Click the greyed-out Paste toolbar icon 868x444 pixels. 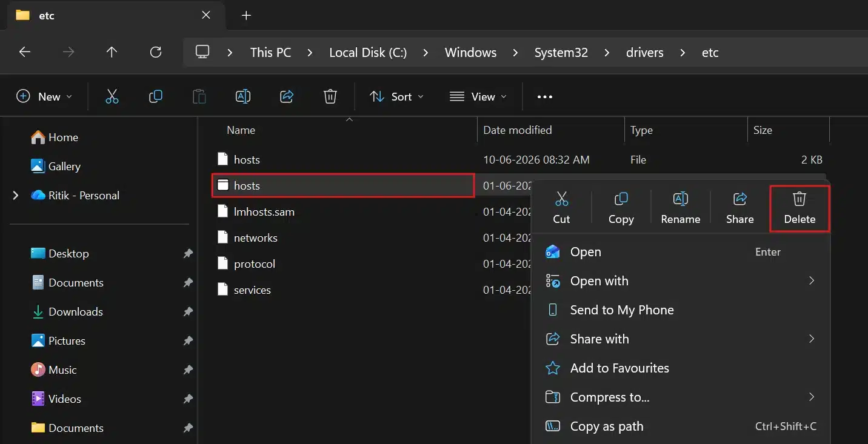199,96
